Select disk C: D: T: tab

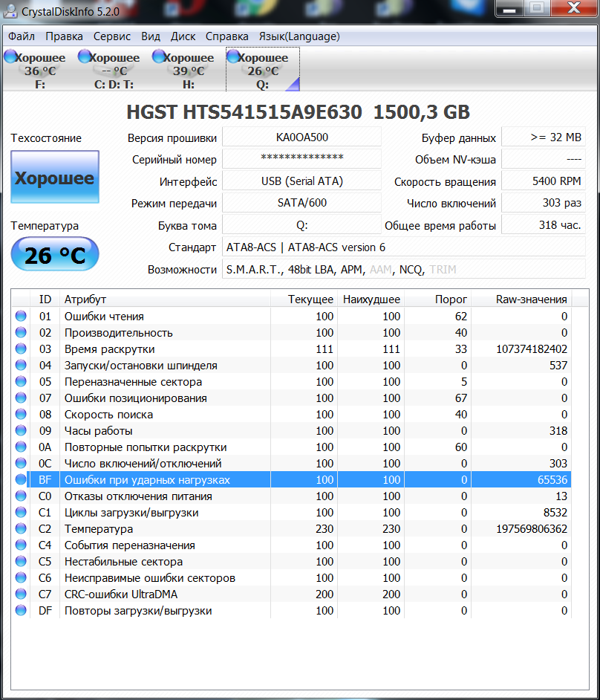tap(114, 70)
